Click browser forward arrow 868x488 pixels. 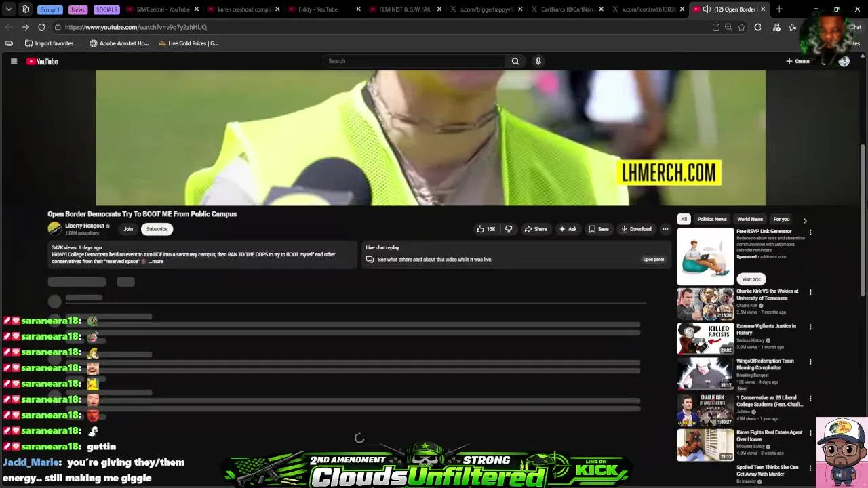25,27
